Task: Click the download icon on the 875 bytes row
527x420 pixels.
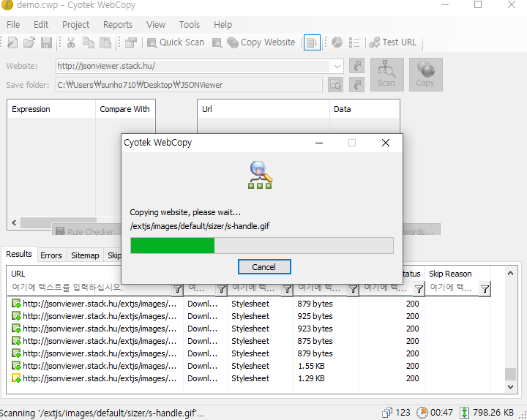Action: [x=16, y=341]
